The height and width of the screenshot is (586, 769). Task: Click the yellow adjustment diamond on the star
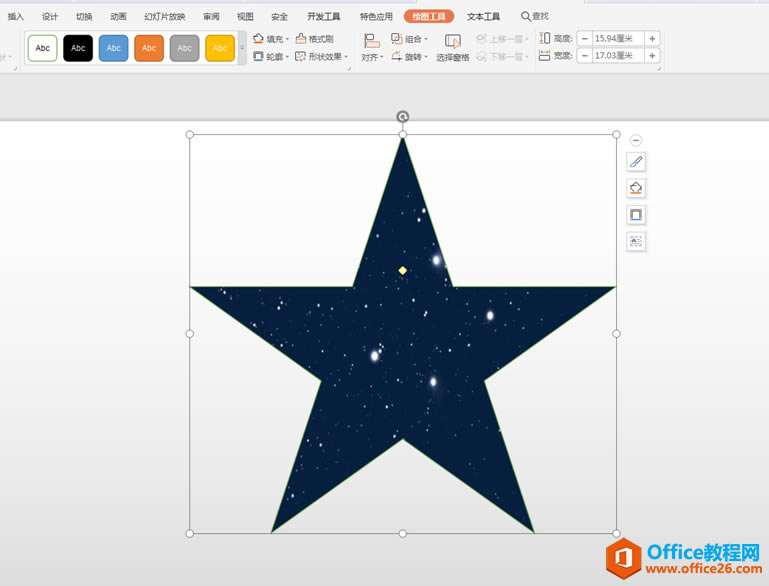(403, 270)
